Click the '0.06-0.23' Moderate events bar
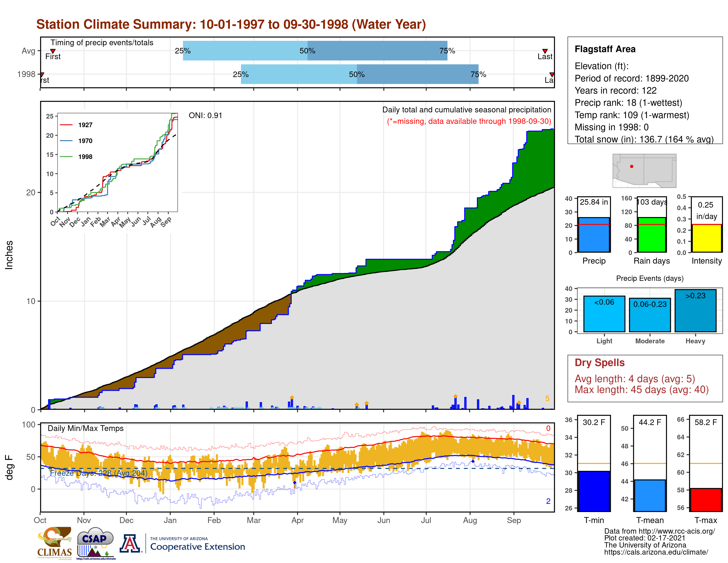This screenshot has width=728, height=563. pyautogui.click(x=650, y=315)
